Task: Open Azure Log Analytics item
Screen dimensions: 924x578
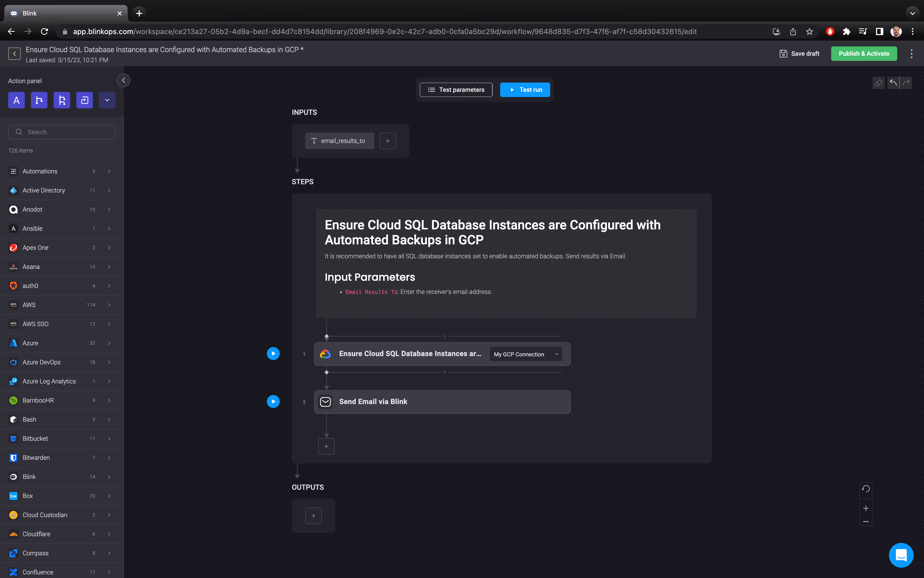Action: click(60, 382)
